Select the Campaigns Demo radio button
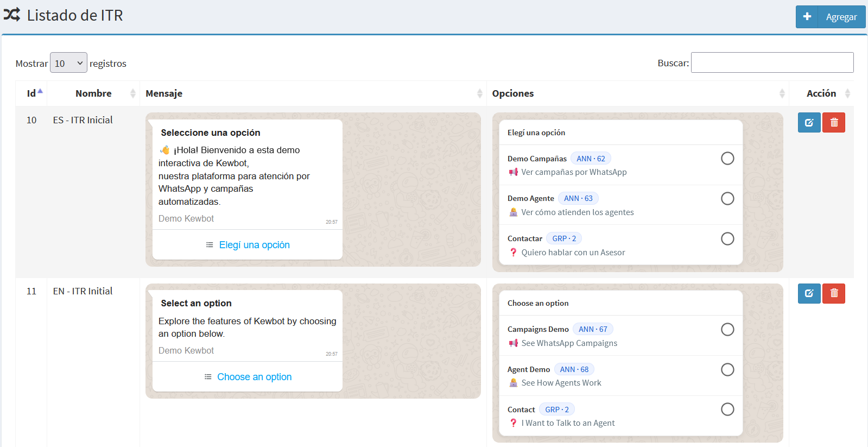 point(727,330)
